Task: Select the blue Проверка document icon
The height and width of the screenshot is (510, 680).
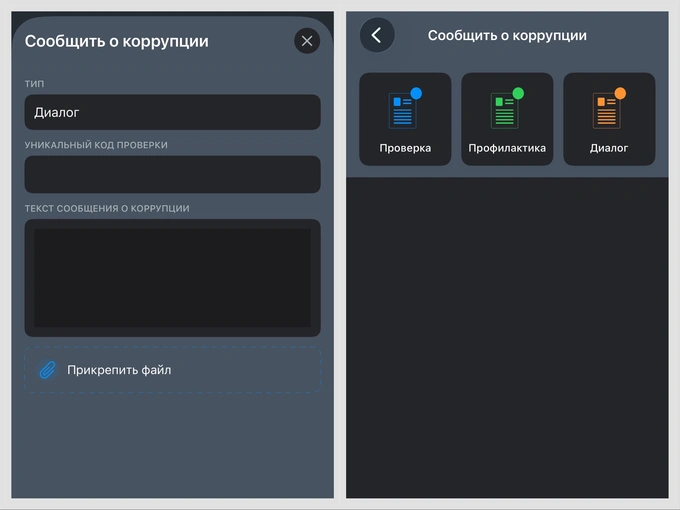Action: click(405, 108)
